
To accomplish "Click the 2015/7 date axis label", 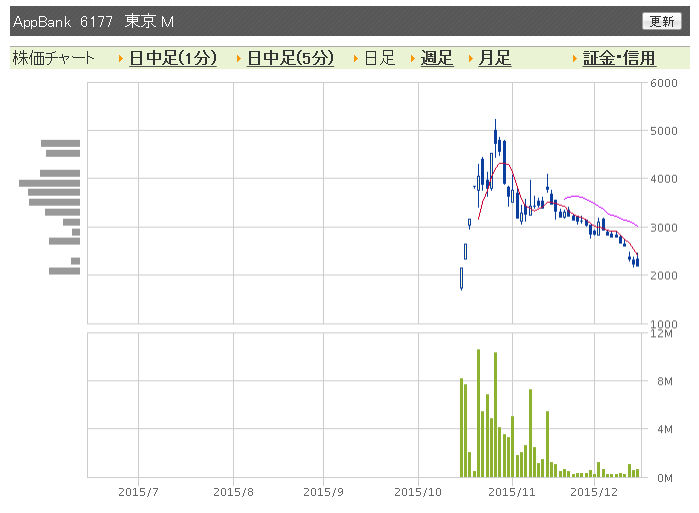I will (138, 492).
